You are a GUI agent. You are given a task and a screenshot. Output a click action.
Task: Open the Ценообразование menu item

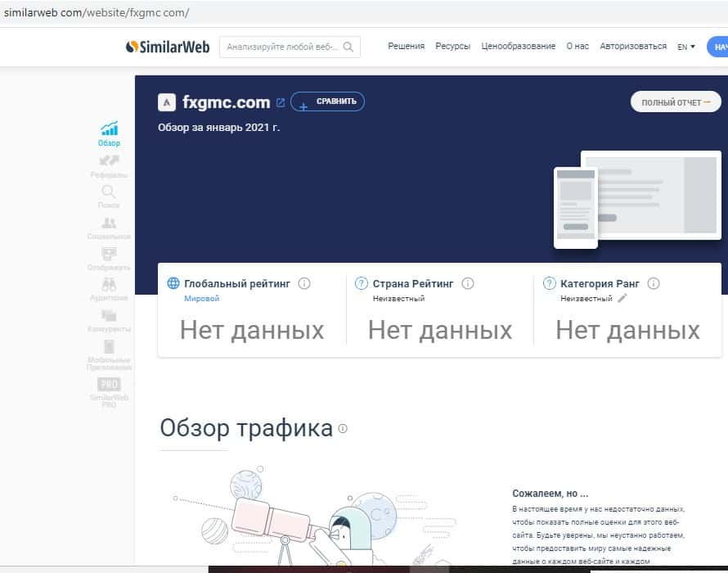point(518,47)
